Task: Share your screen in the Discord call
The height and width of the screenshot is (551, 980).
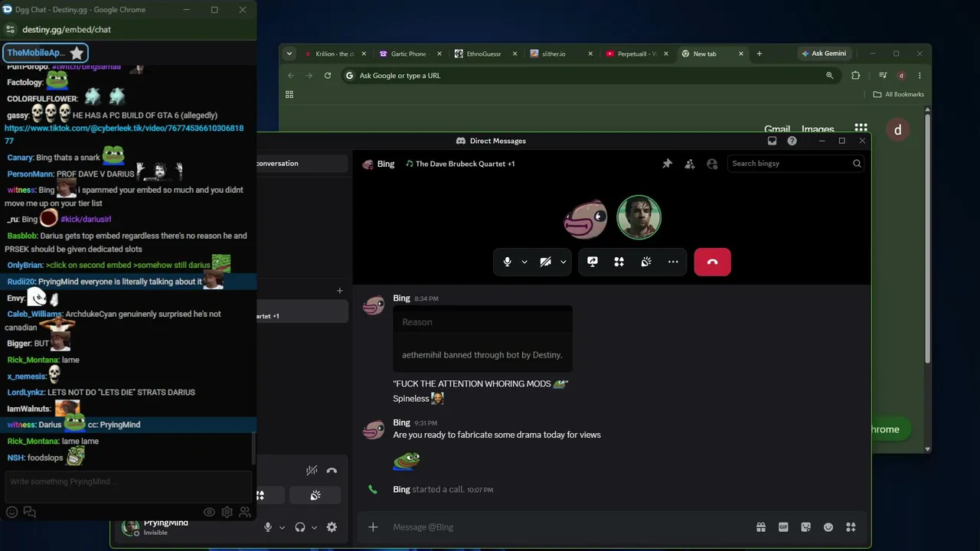Action: (x=592, y=262)
